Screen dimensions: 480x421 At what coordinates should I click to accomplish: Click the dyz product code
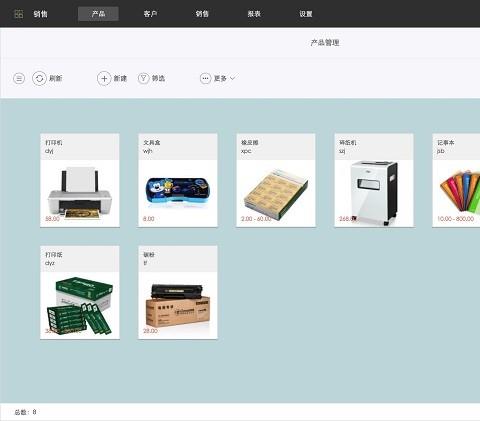pos(50,263)
